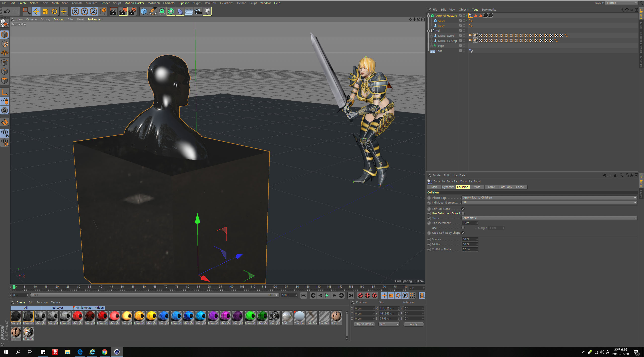Open the MoGraph menu

(x=153, y=3)
